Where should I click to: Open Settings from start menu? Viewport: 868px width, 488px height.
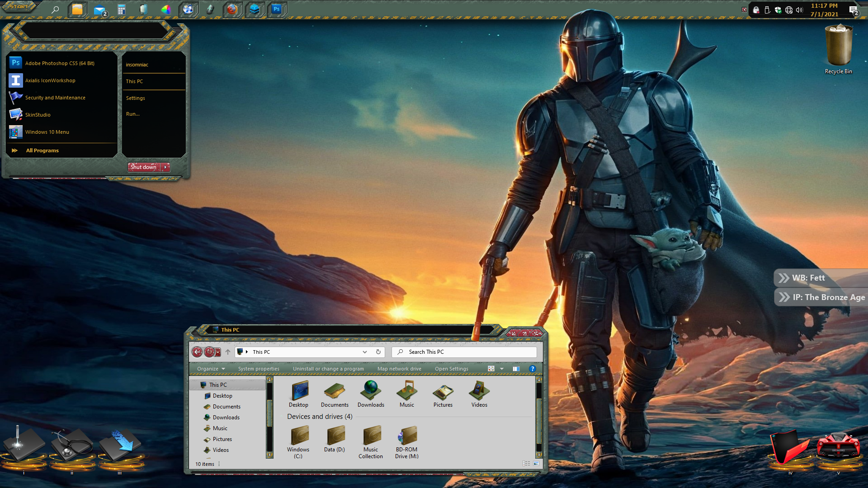point(154,98)
